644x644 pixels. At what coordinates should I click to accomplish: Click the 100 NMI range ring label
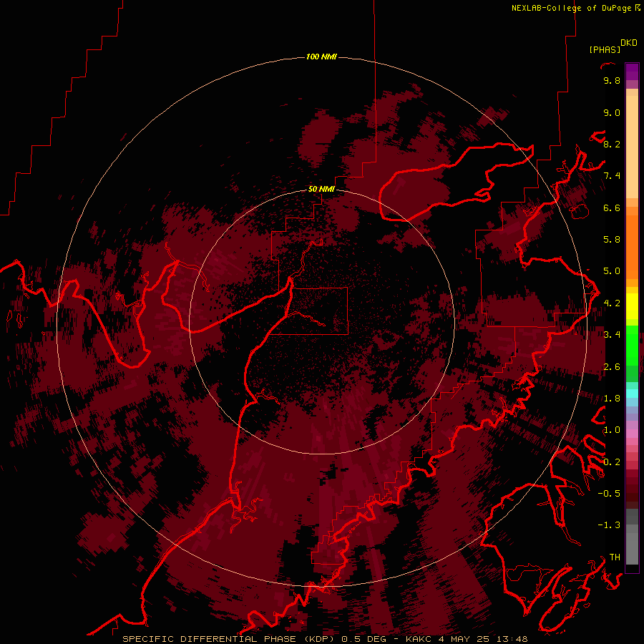pyautogui.click(x=321, y=57)
